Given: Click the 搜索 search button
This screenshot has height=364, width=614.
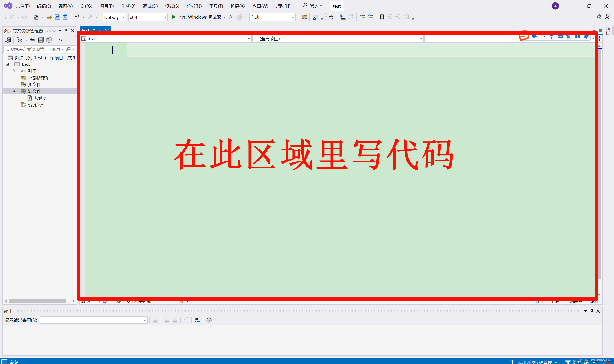Looking at the screenshot, I should [312, 6].
